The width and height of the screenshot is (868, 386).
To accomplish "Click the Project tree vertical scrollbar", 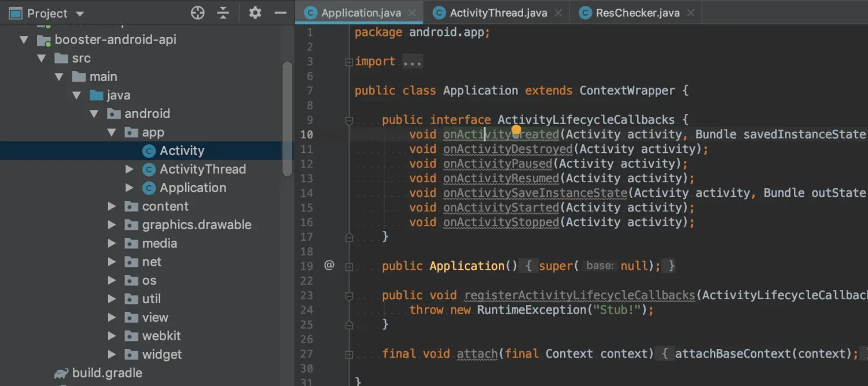I will pyautogui.click(x=287, y=119).
